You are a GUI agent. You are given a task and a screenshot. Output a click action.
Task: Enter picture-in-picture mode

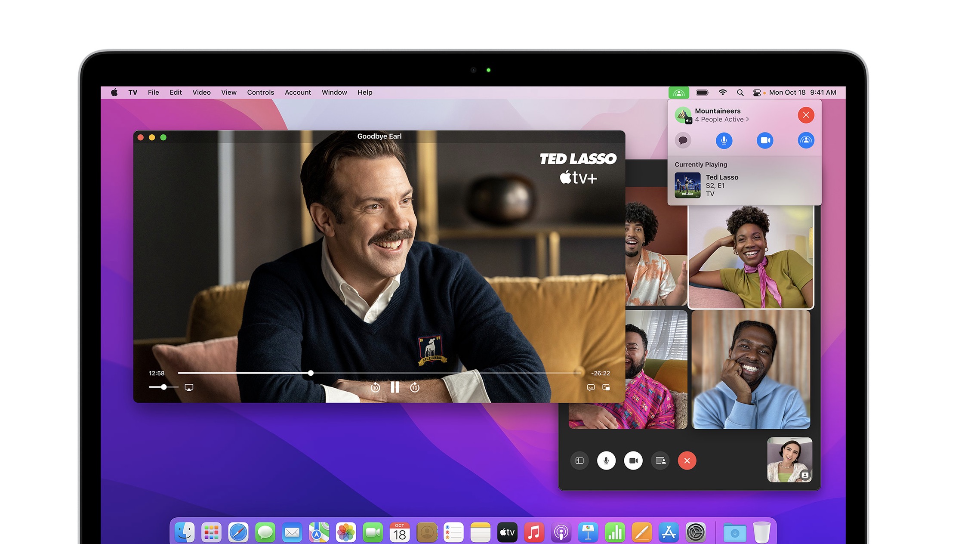[x=606, y=387]
